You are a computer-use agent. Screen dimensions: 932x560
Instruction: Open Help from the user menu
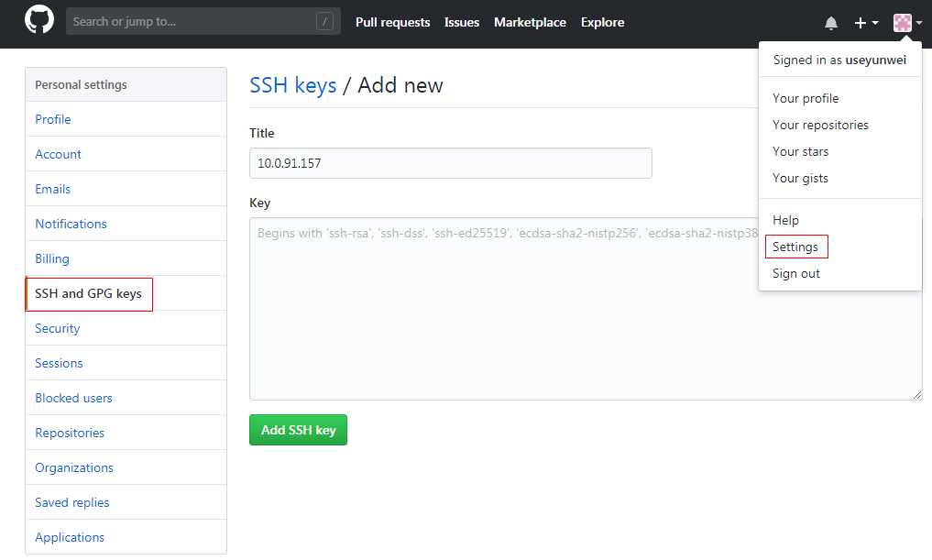785,220
